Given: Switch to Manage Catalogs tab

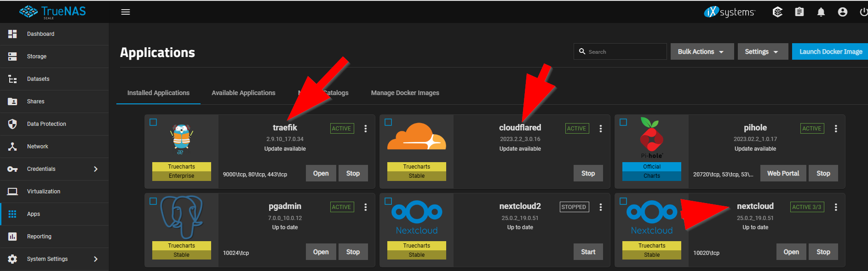Looking at the screenshot, I should pos(323,93).
